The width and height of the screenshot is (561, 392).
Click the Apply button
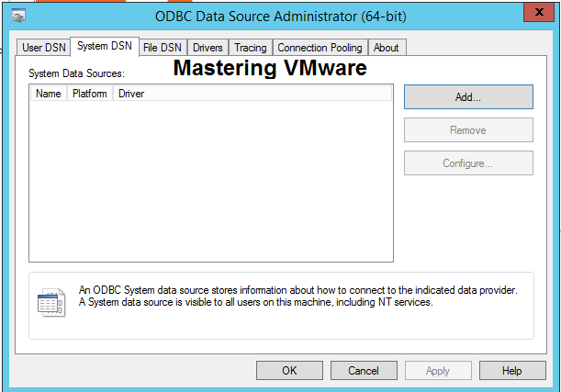(x=438, y=371)
